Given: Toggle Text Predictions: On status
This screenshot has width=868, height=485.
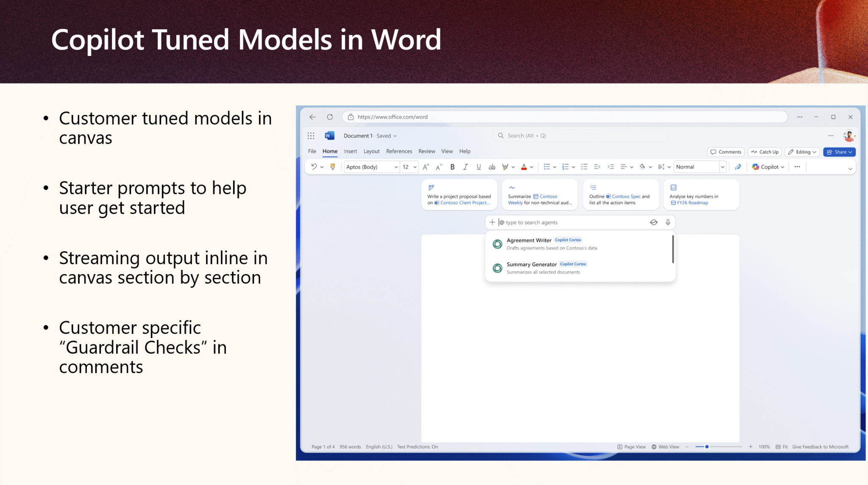Looking at the screenshot, I should click(x=417, y=447).
